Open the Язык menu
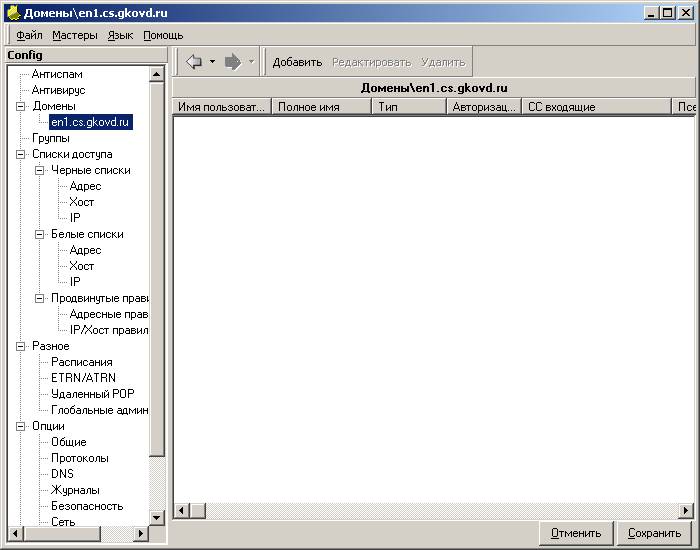This screenshot has width=700, height=550. 120,35
